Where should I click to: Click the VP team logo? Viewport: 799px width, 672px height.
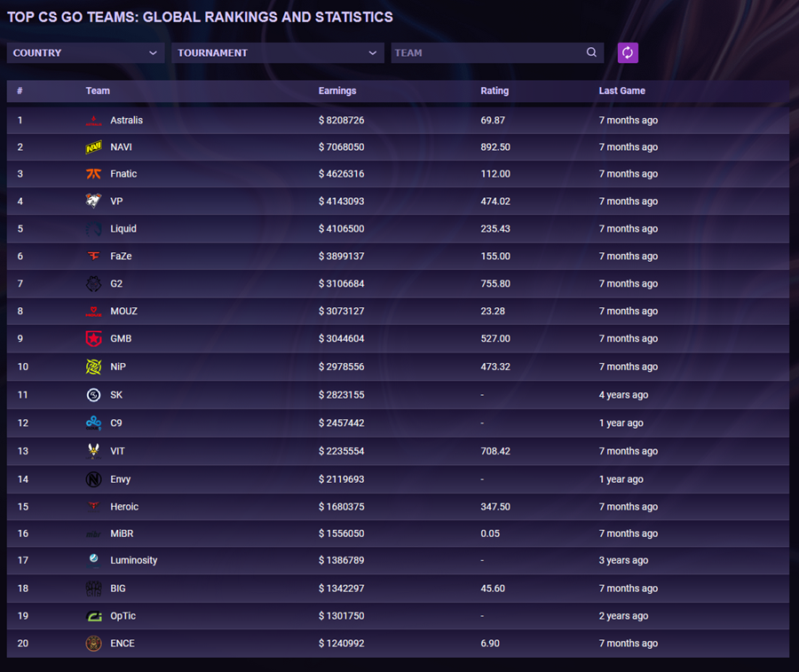click(x=93, y=202)
